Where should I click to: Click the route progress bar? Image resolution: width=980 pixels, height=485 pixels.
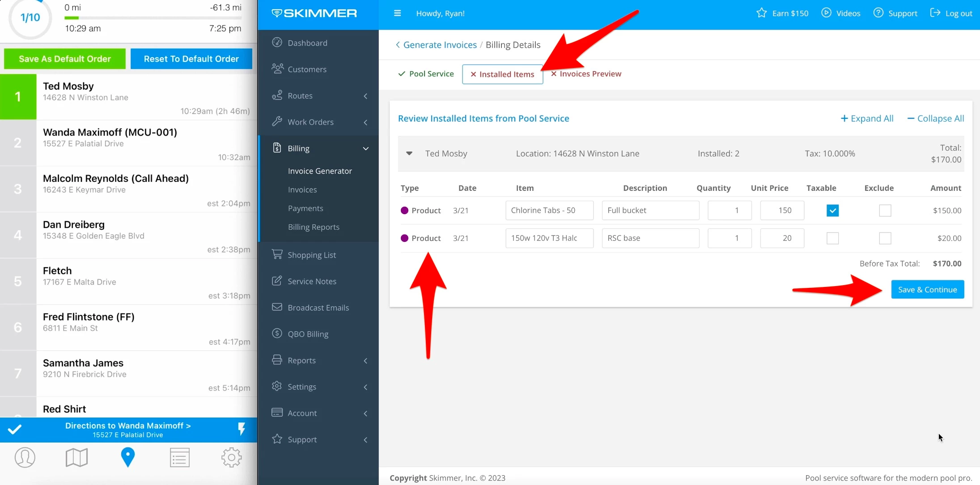point(153,18)
